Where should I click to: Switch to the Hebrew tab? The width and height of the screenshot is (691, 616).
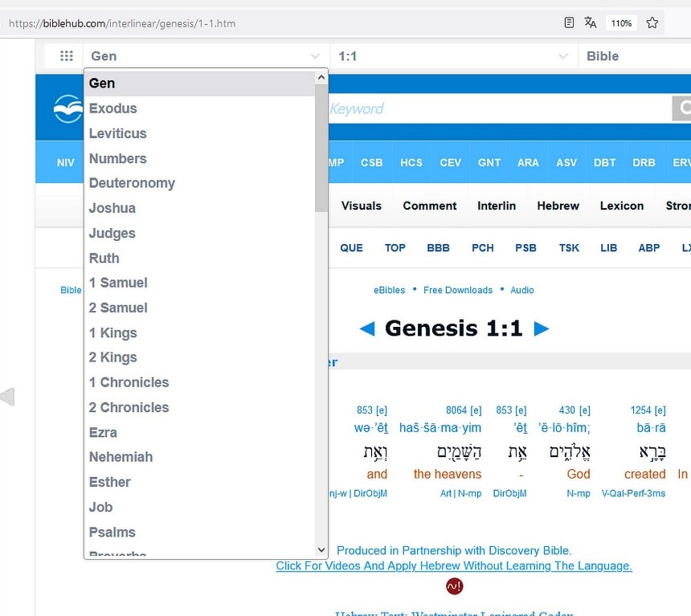click(x=558, y=206)
